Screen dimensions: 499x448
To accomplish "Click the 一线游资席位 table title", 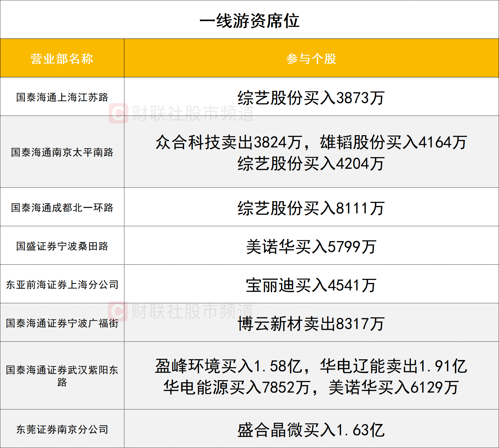I will tap(249, 21).
